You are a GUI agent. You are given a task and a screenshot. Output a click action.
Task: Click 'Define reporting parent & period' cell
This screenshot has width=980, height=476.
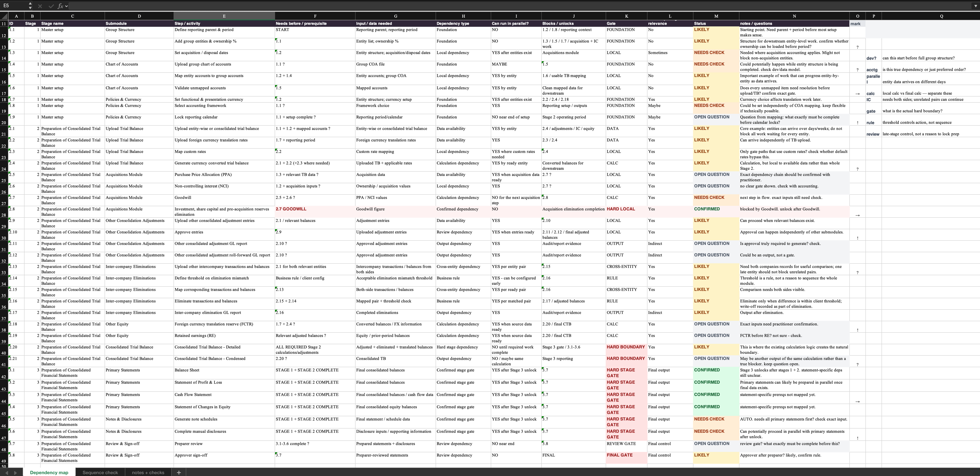tap(224, 32)
